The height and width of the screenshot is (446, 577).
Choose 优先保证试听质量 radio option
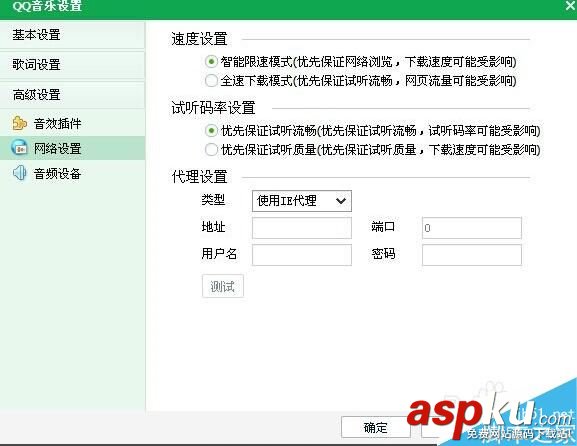(211, 149)
